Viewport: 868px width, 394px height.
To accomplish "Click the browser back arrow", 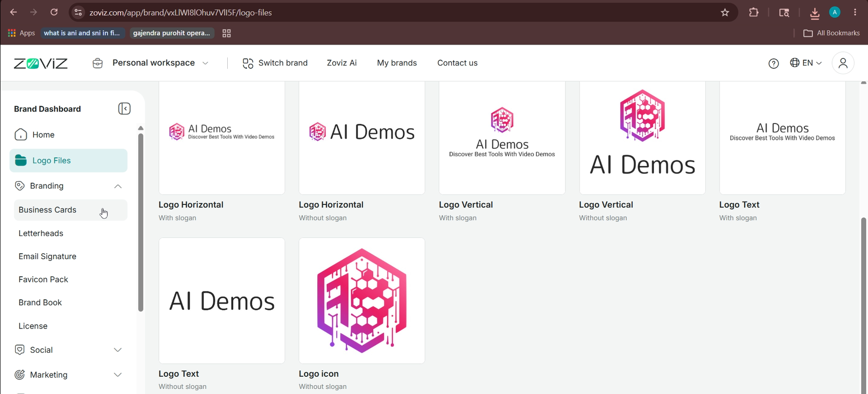I will [x=13, y=12].
